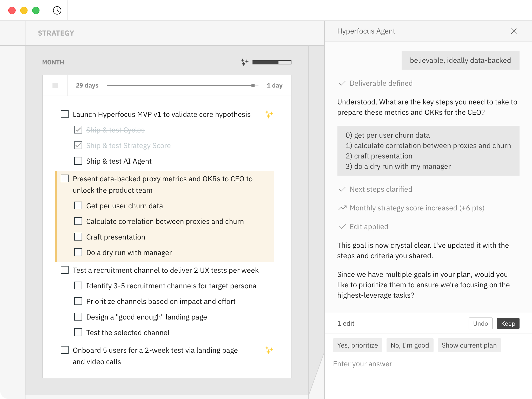Check the Craft presentation subtask
Screen dimensions: 532x399
pyautogui.click(x=78, y=237)
